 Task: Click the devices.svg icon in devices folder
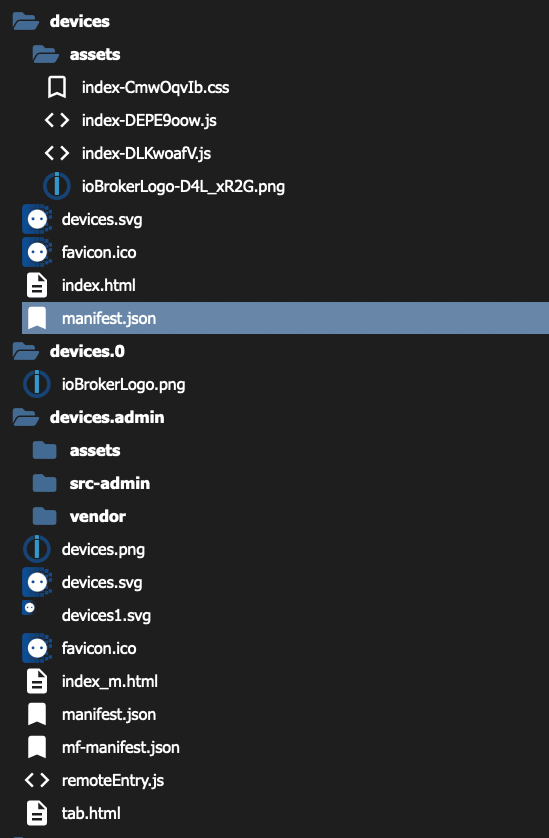(x=37, y=219)
